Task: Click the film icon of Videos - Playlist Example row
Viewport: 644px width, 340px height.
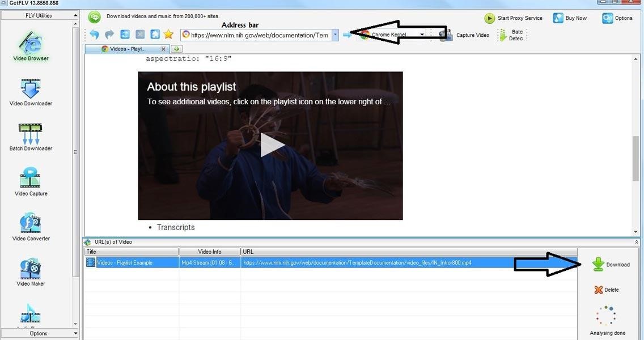Action: pyautogui.click(x=91, y=262)
